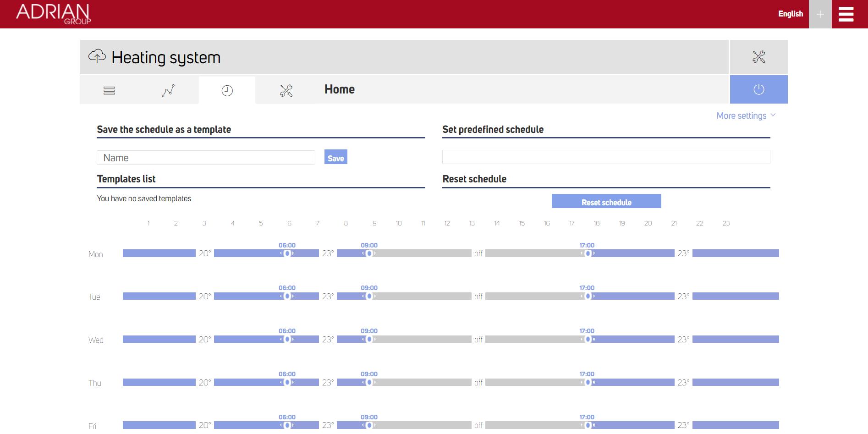Click Wednesday 20° temperature label

205,340
